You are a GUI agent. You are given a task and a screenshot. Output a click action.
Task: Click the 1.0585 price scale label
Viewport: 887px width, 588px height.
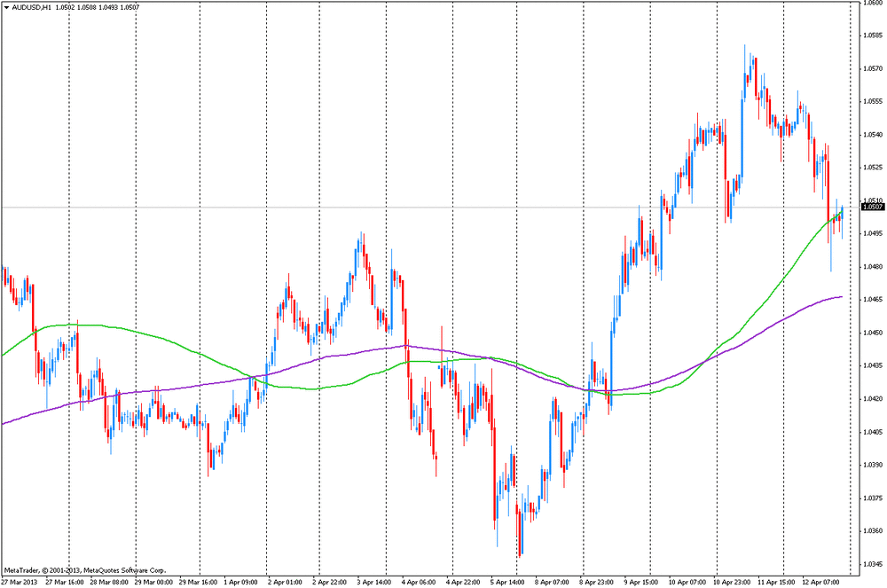(874, 35)
